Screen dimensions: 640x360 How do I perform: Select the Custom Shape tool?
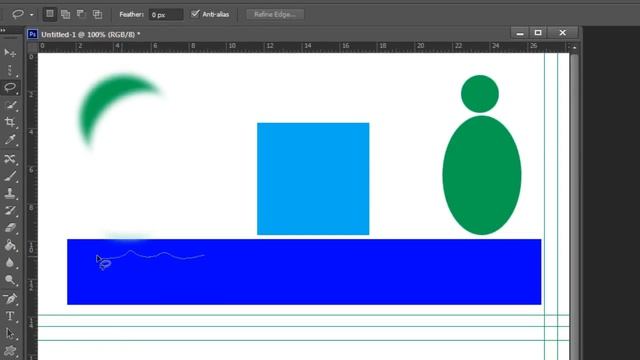click(x=10, y=351)
